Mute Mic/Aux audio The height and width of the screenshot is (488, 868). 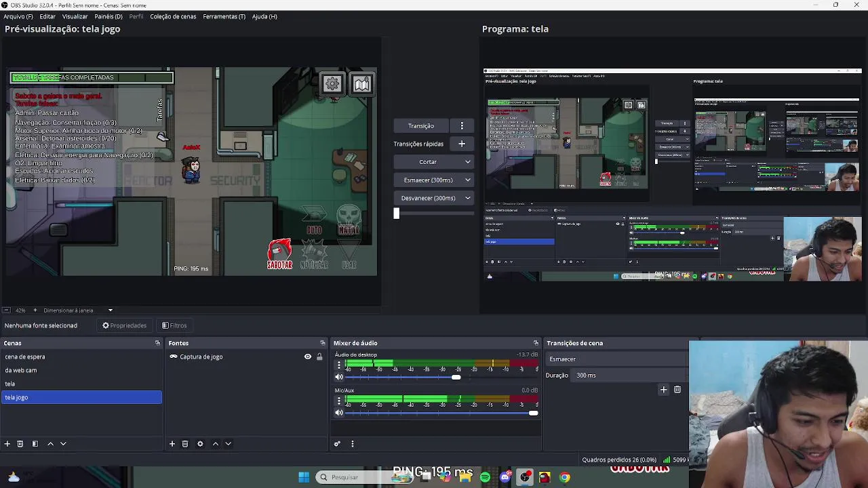click(339, 412)
